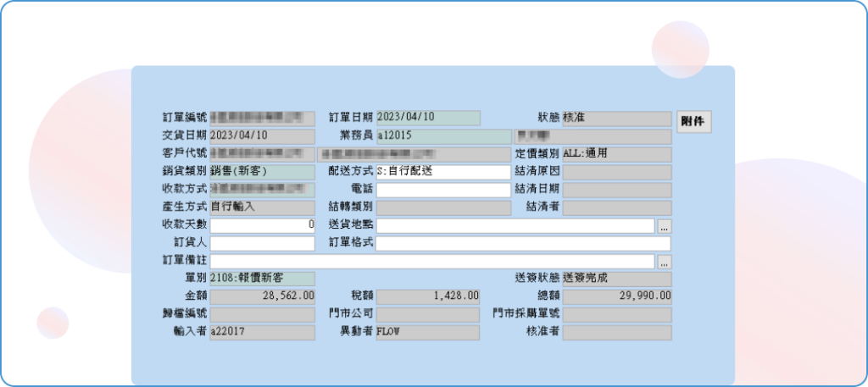The width and height of the screenshot is (868, 387).
Task: Select the 銷貨類別 field showing 銷售(新客)
Action: tap(262, 172)
